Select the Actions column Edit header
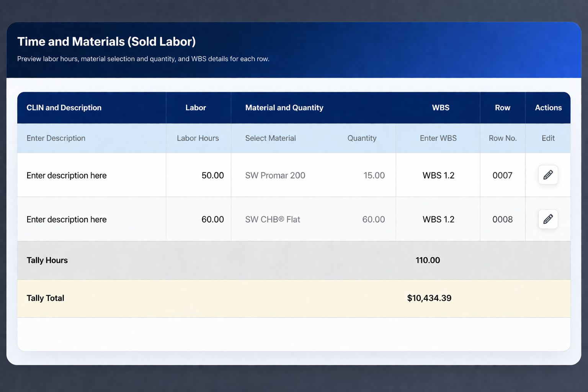The image size is (588, 392). (x=548, y=138)
